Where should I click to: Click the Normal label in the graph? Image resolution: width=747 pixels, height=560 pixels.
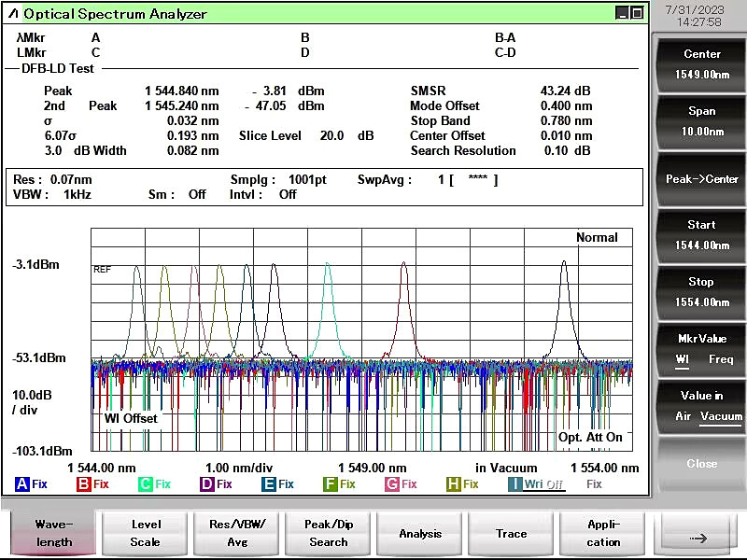tap(597, 237)
